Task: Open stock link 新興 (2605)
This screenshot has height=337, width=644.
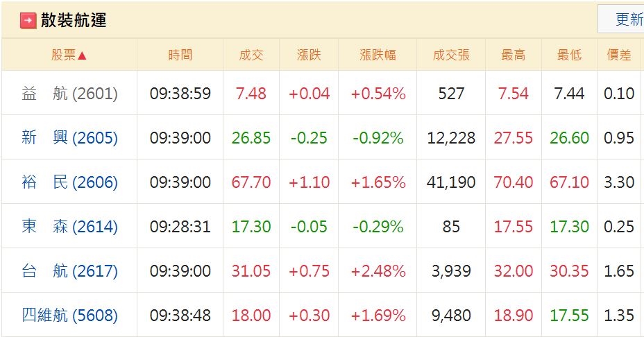Action: click(x=69, y=138)
